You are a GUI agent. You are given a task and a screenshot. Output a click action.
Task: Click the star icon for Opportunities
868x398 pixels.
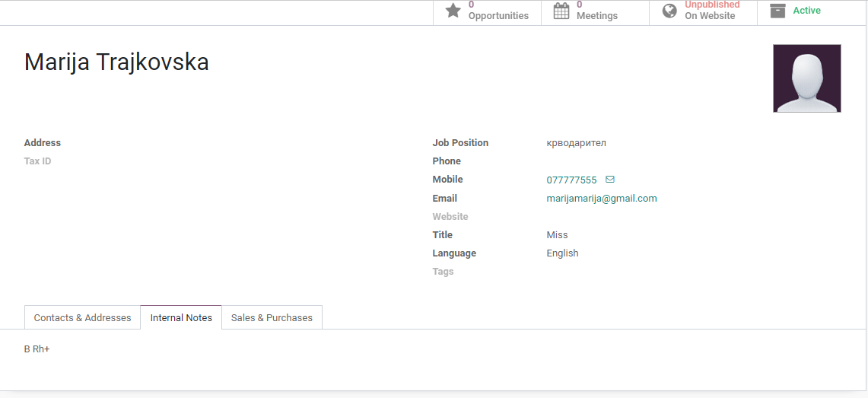453,11
